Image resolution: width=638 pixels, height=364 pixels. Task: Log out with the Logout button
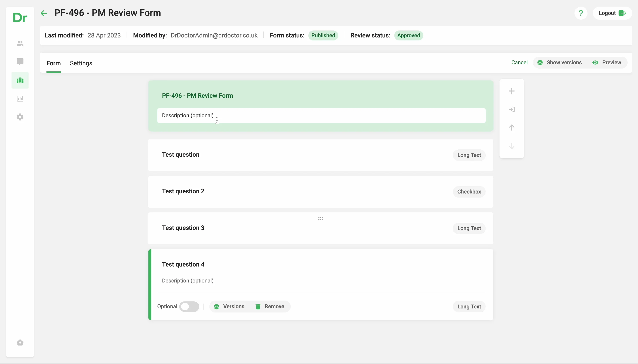(612, 13)
